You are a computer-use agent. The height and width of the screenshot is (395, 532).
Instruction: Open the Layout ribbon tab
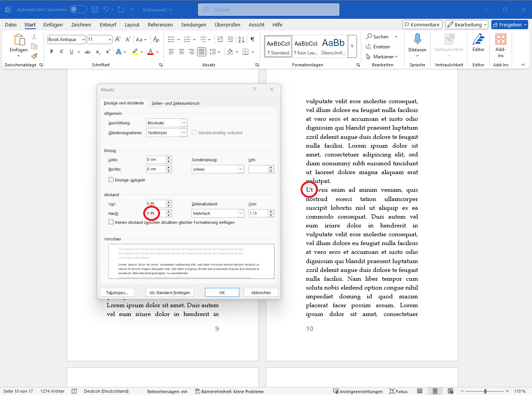tap(132, 25)
